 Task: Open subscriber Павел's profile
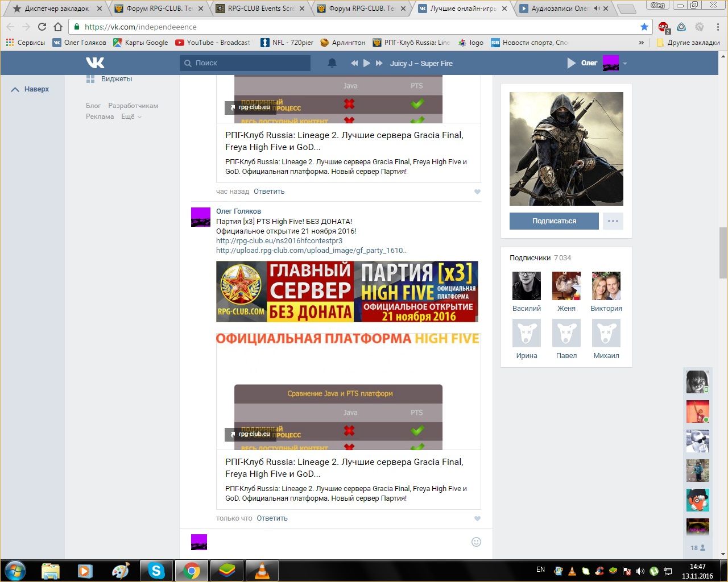[566, 339]
